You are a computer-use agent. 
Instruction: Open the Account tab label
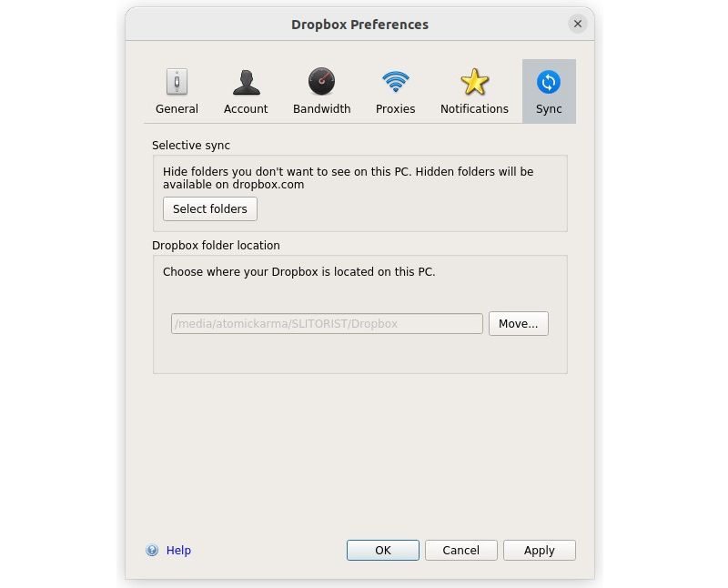tap(246, 109)
